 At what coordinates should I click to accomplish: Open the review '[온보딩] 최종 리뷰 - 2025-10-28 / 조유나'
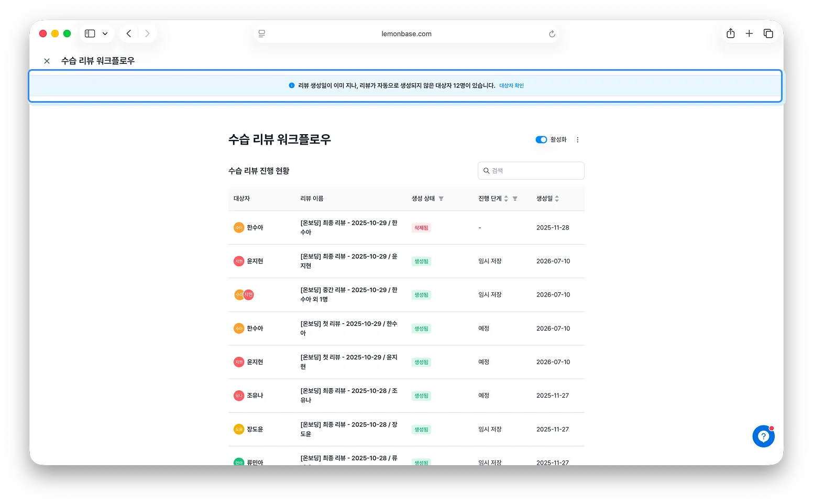point(349,396)
